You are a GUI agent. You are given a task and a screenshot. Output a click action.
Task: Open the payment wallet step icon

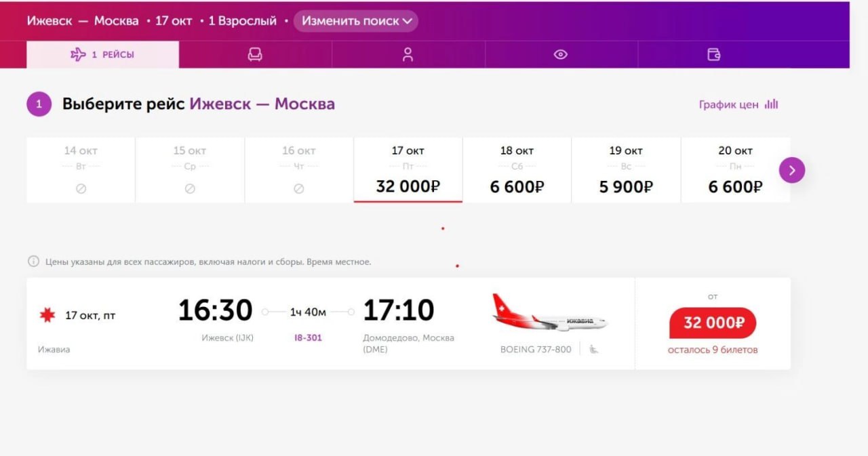pos(713,55)
